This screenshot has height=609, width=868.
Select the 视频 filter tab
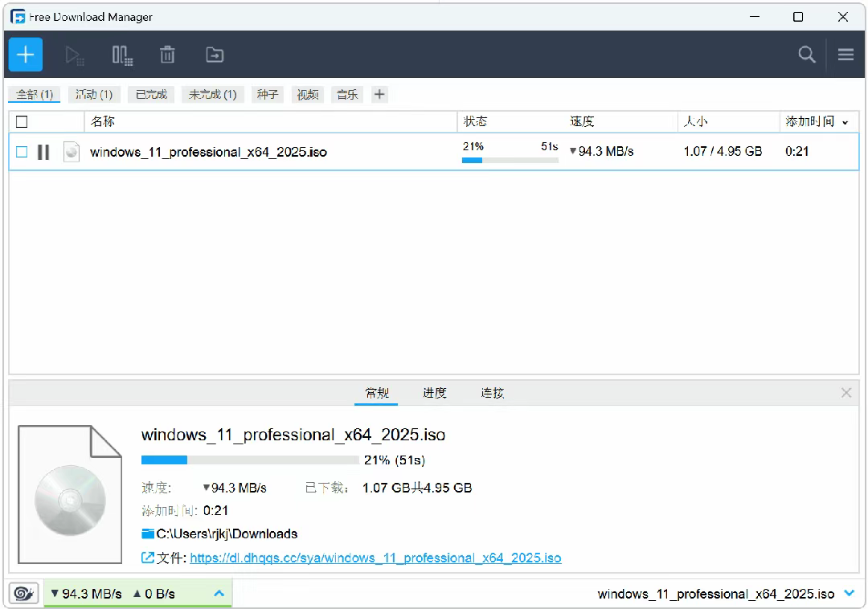pos(308,95)
